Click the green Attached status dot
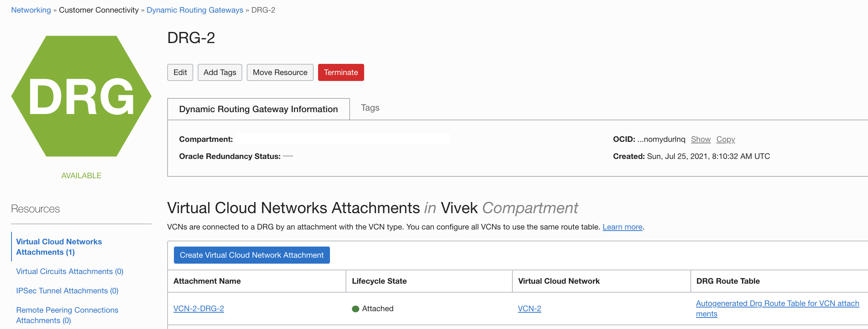Viewport: 868px width, 329px height. pyautogui.click(x=356, y=309)
